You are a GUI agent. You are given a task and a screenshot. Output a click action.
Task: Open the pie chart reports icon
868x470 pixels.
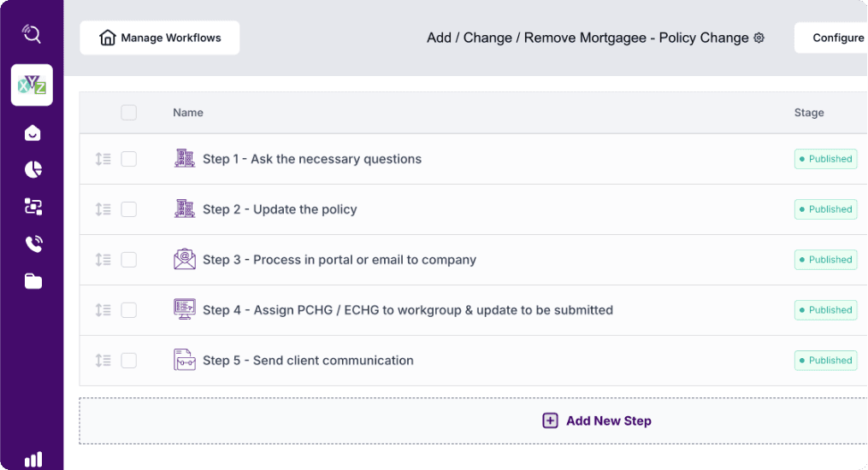coord(32,169)
